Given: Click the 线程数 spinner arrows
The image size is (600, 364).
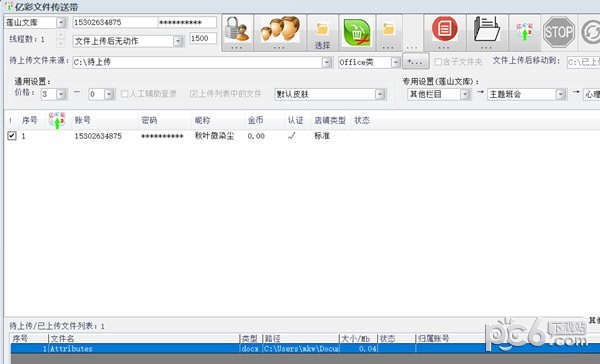Looking at the screenshot, I should pyautogui.click(x=60, y=39).
